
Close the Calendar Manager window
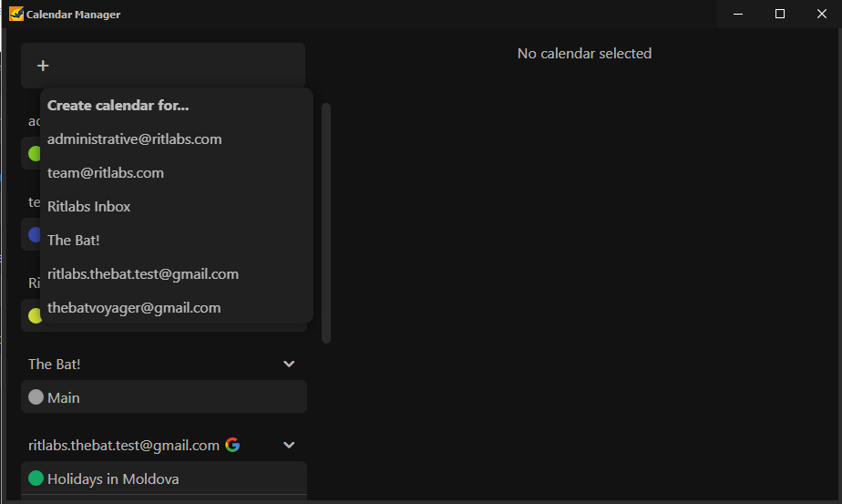tap(822, 14)
